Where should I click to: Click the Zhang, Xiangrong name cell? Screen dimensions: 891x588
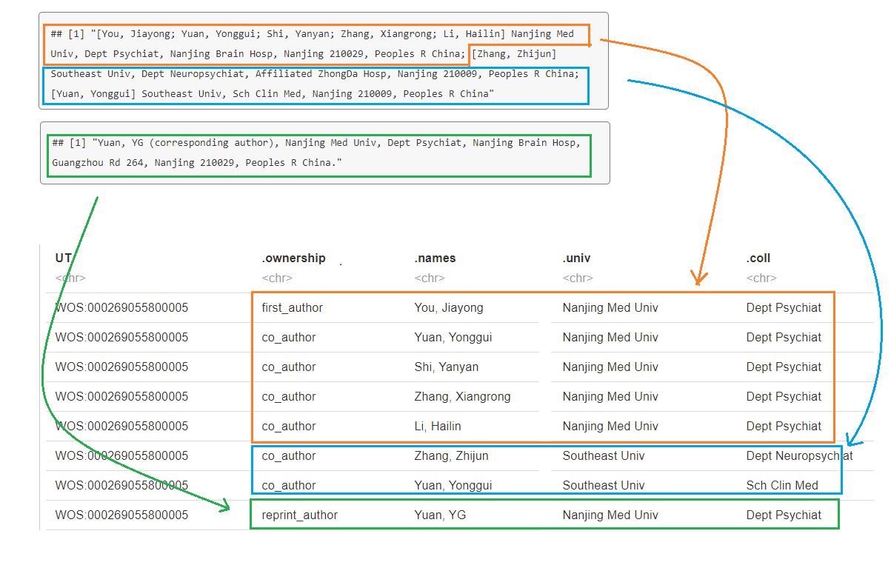click(462, 397)
